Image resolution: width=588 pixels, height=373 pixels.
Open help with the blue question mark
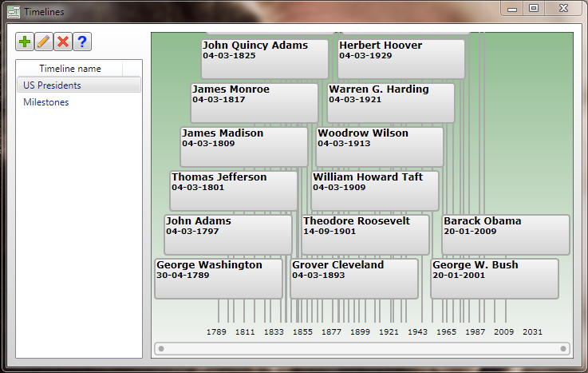tap(82, 42)
